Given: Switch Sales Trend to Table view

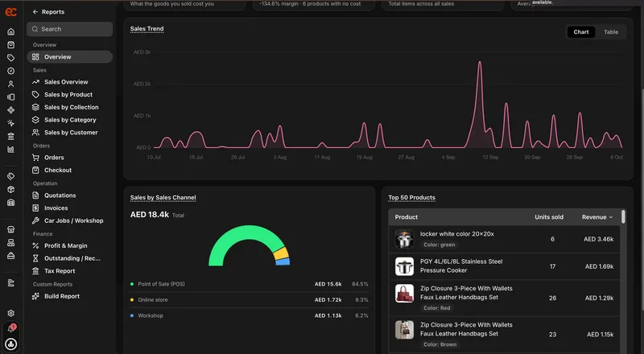Looking at the screenshot, I should coord(611,32).
